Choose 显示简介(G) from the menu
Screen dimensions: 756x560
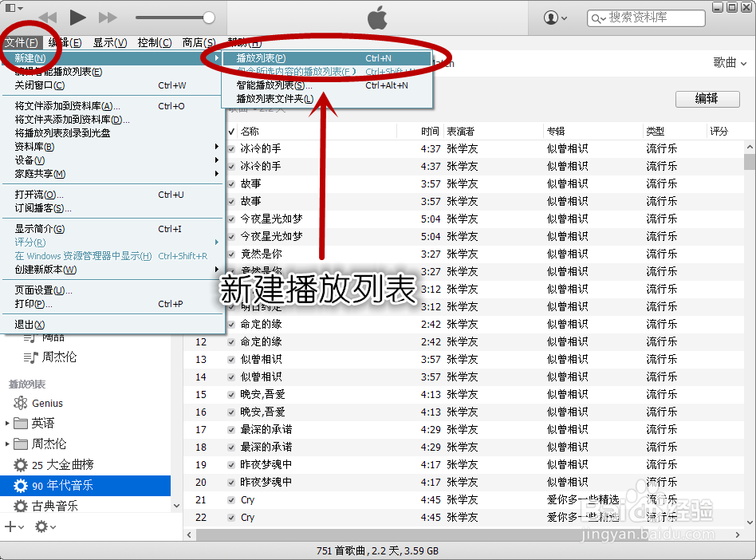pyautogui.click(x=112, y=229)
